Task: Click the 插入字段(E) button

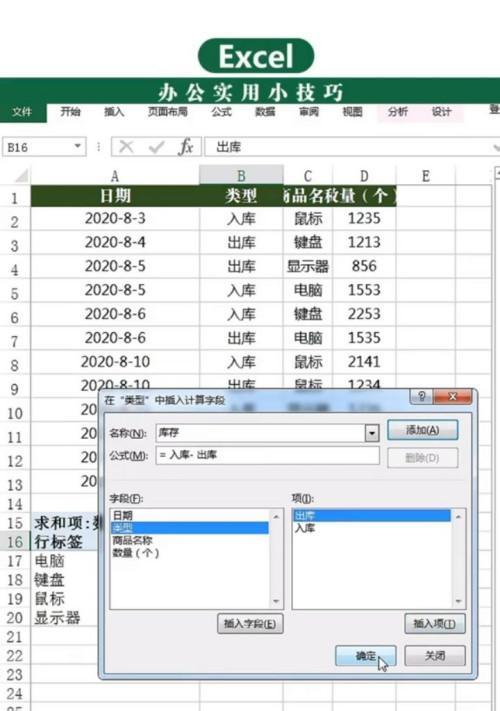Action: 250,624
